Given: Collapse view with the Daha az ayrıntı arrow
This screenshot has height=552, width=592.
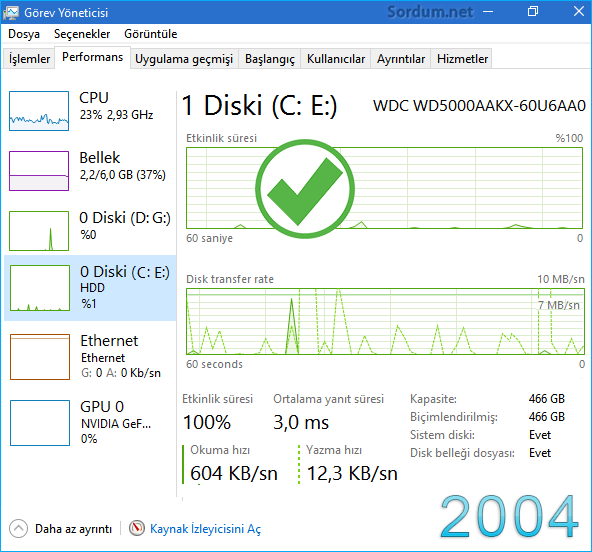Looking at the screenshot, I should tap(18, 529).
